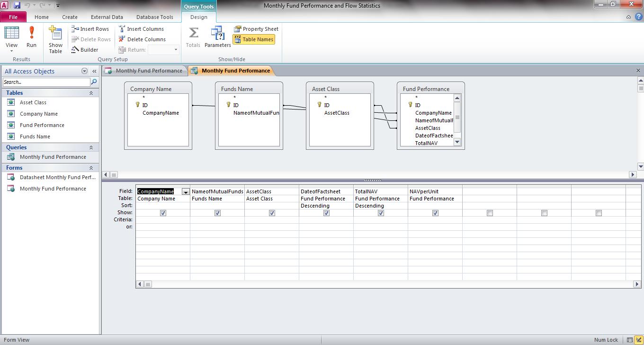The width and height of the screenshot is (644, 345).
Task: Switch to the Database Tools tab
Action: 154,17
